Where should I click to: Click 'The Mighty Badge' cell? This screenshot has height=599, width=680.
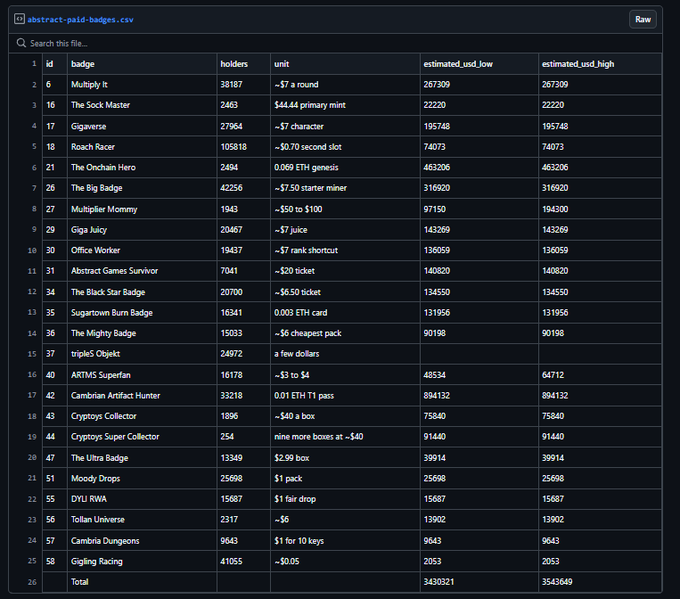point(142,333)
